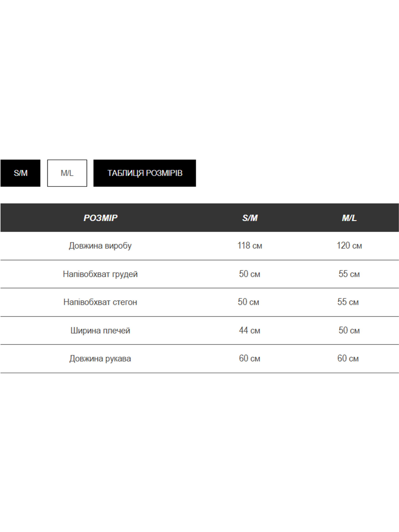Click S/M value in Напівобхват грудей row
399x532 pixels.
pyautogui.click(x=249, y=274)
